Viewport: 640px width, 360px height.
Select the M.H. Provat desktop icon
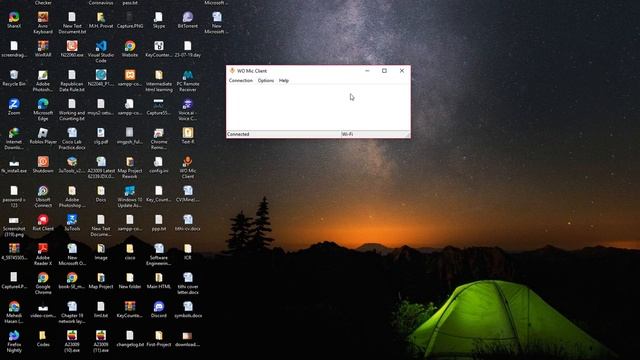tap(101, 20)
